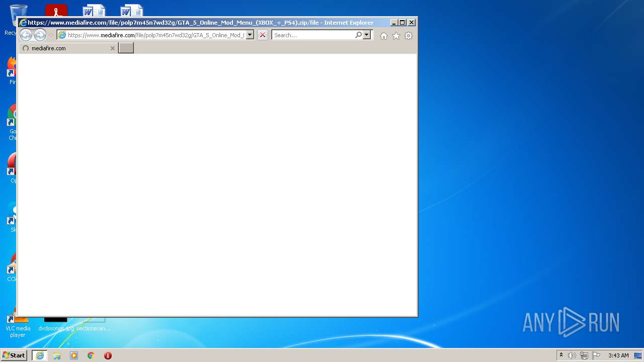Open the search provider dropdown arrow
644x362 pixels.
point(367,35)
